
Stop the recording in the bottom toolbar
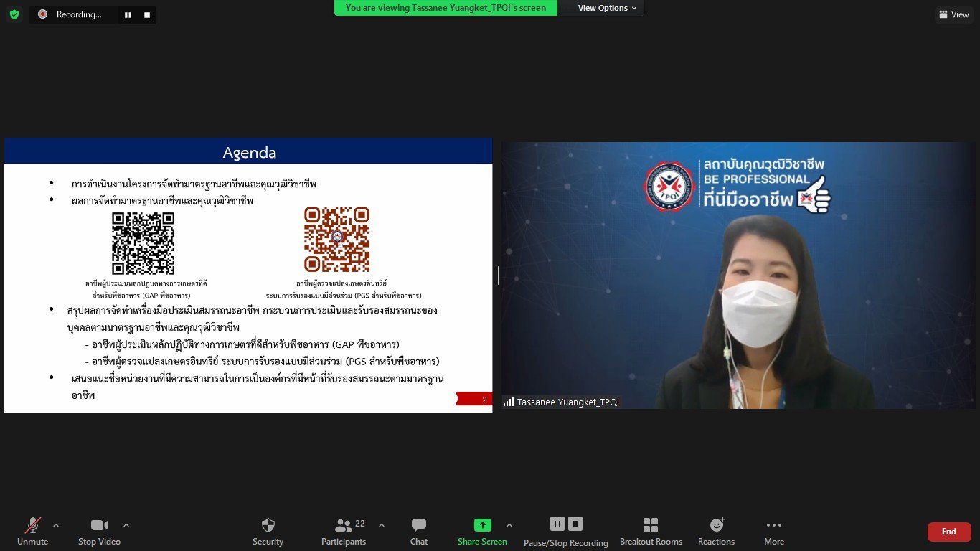click(x=575, y=524)
